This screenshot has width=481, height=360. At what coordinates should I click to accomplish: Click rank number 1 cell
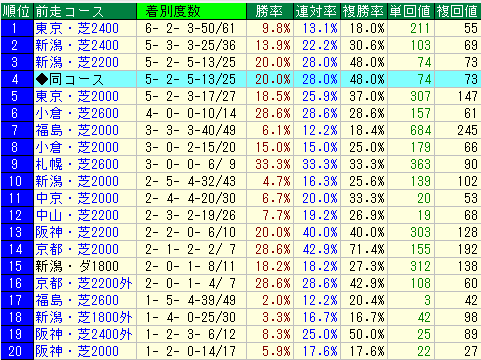point(17,28)
